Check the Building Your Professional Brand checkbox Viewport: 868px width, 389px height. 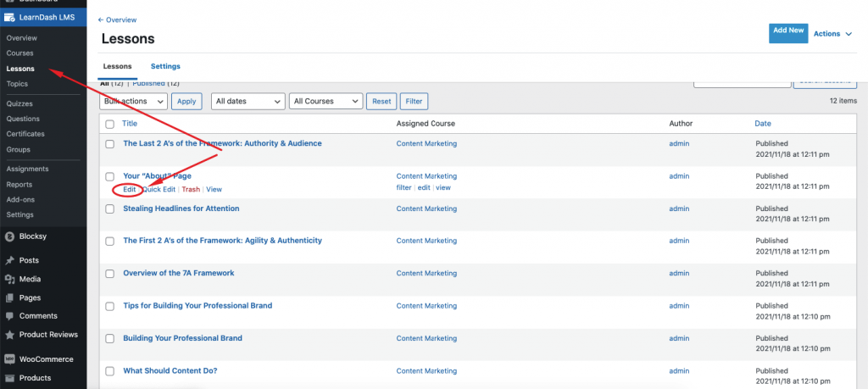click(x=109, y=339)
